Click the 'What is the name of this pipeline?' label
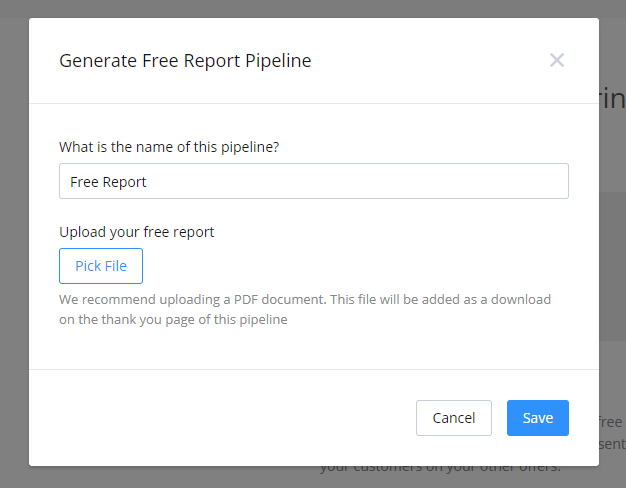This screenshot has width=626, height=488. (x=169, y=146)
